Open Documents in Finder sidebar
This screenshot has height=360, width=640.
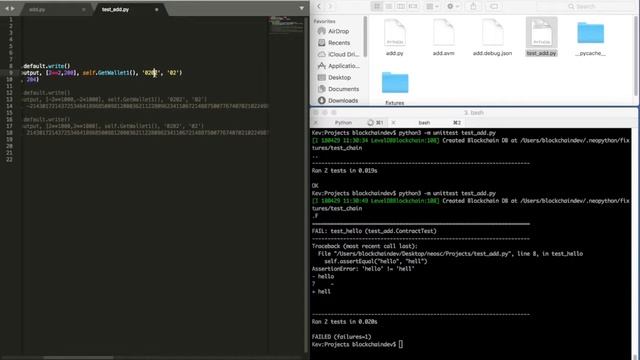point(338,89)
